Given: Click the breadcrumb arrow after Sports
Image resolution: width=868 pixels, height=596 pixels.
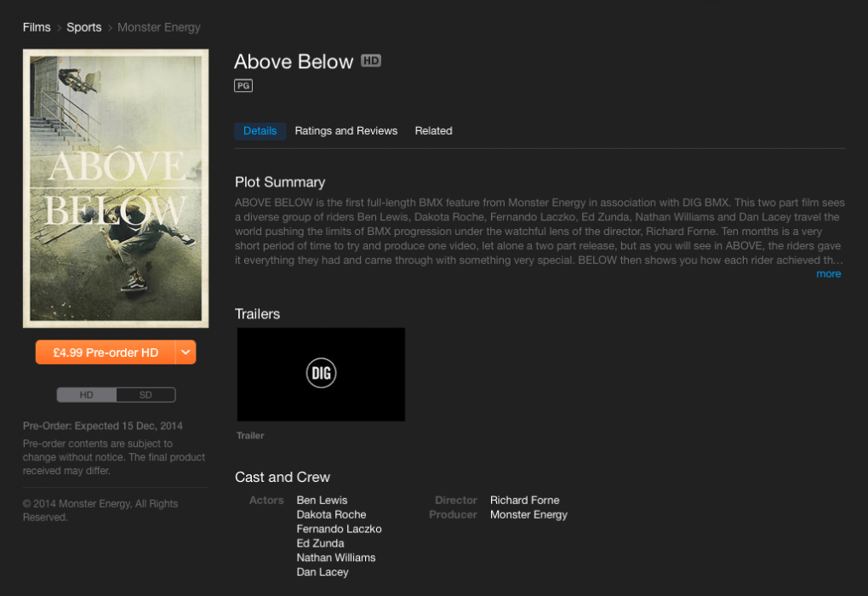Looking at the screenshot, I should (x=110, y=28).
